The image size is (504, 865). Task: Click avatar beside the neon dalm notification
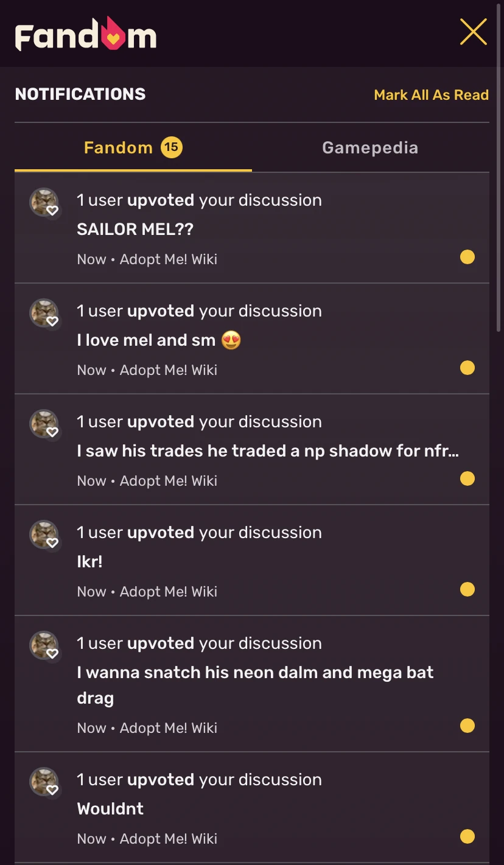(44, 646)
